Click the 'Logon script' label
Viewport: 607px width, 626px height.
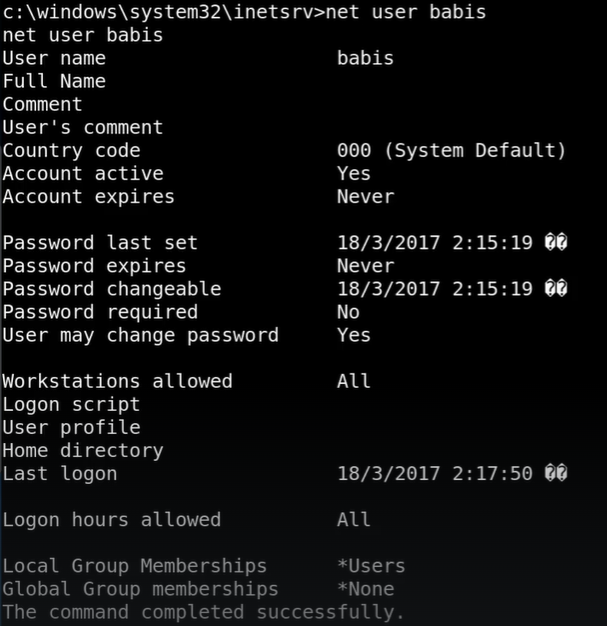click(72, 404)
